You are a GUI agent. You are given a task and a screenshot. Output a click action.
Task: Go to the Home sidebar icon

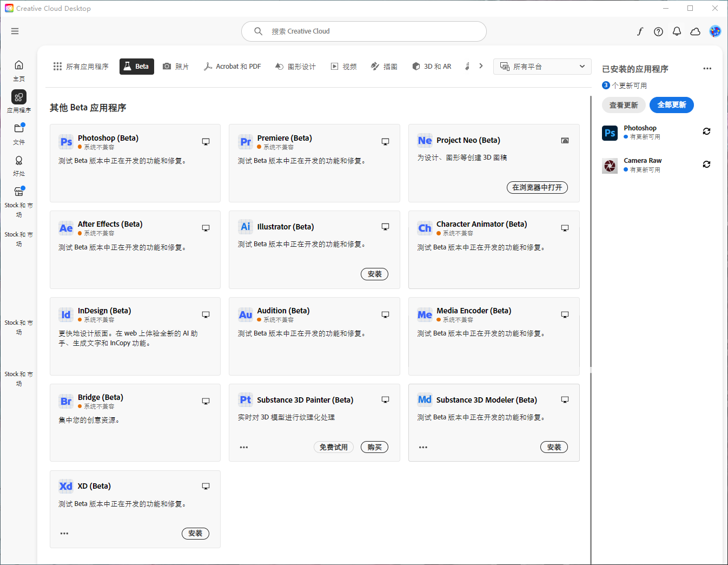point(19,65)
